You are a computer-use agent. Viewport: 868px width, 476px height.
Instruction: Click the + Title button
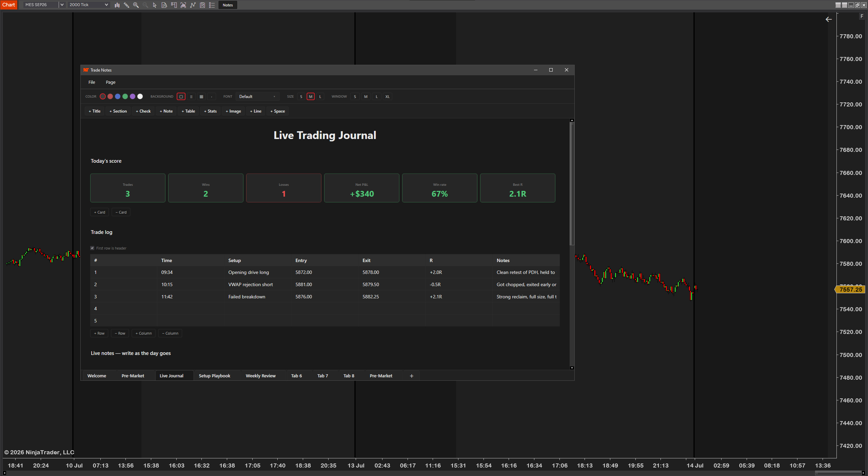[x=95, y=111]
